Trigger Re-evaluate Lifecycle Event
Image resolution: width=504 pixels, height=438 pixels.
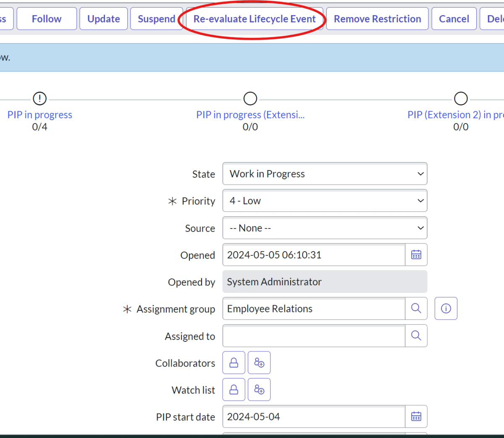[255, 18]
